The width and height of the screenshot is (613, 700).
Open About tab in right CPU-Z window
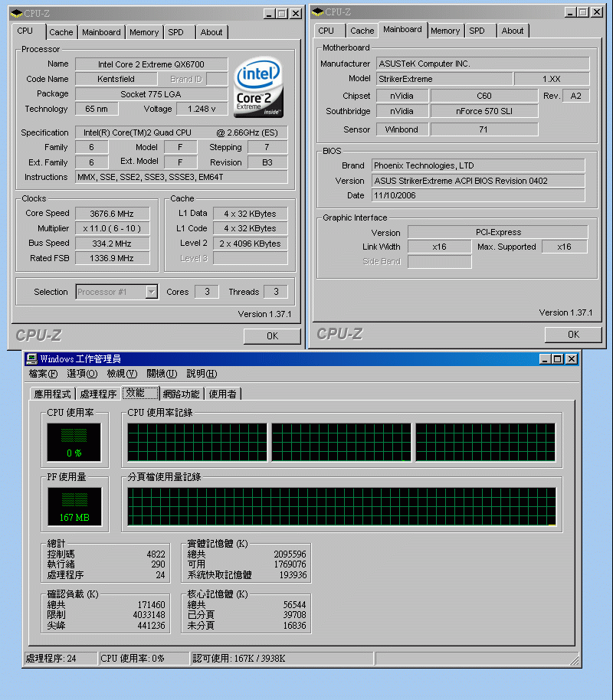[513, 31]
